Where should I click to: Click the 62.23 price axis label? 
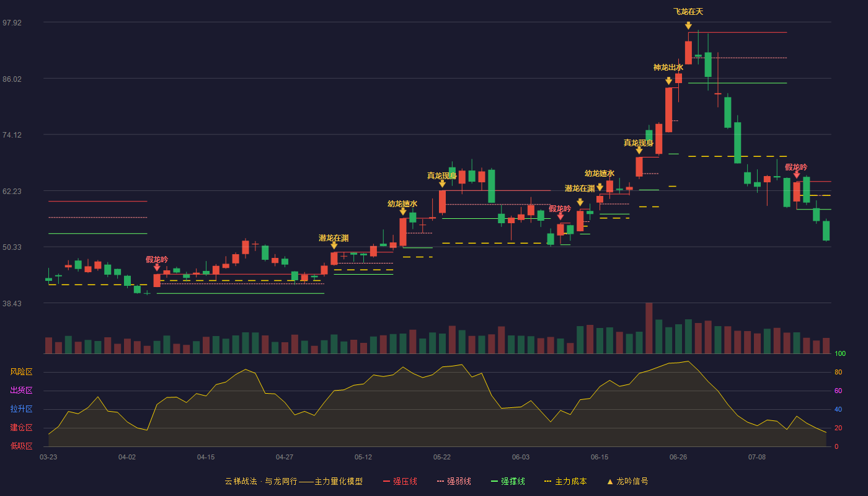(12, 192)
